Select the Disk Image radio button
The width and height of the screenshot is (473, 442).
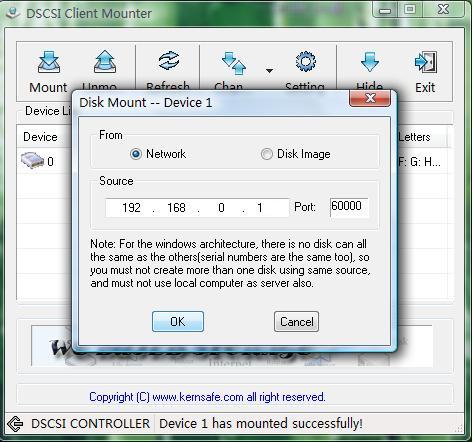coord(266,154)
